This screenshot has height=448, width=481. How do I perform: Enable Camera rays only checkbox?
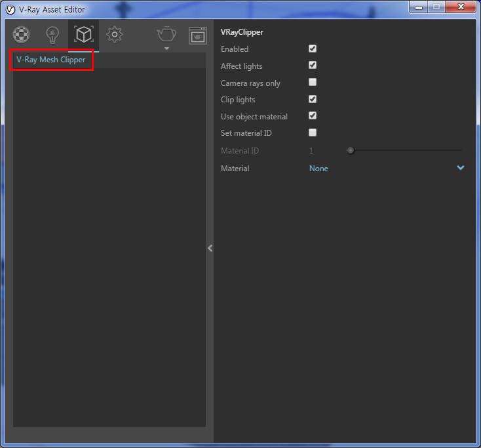[x=313, y=82]
